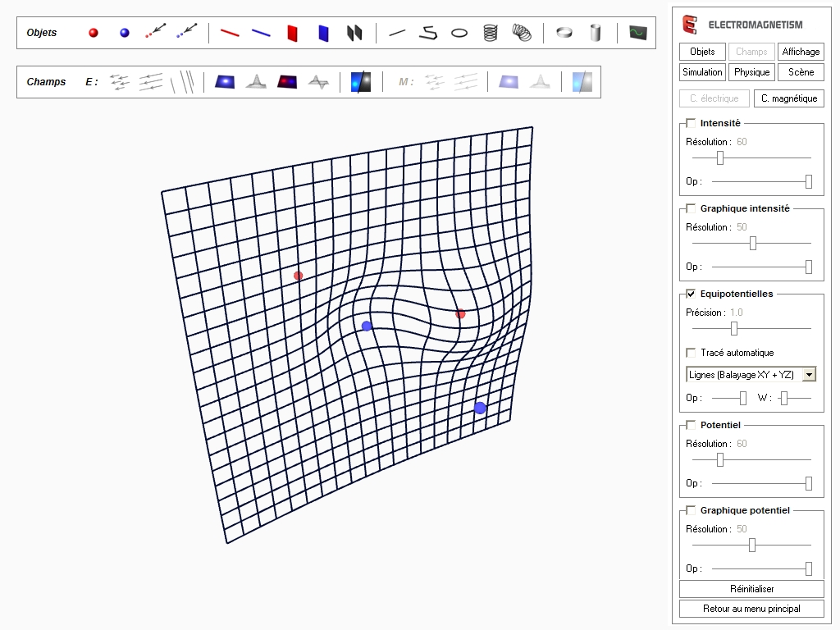Click the Equipotentielles Précision slider handle
The width and height of the screenshot is (840, 630).
[x=734, y=329]
